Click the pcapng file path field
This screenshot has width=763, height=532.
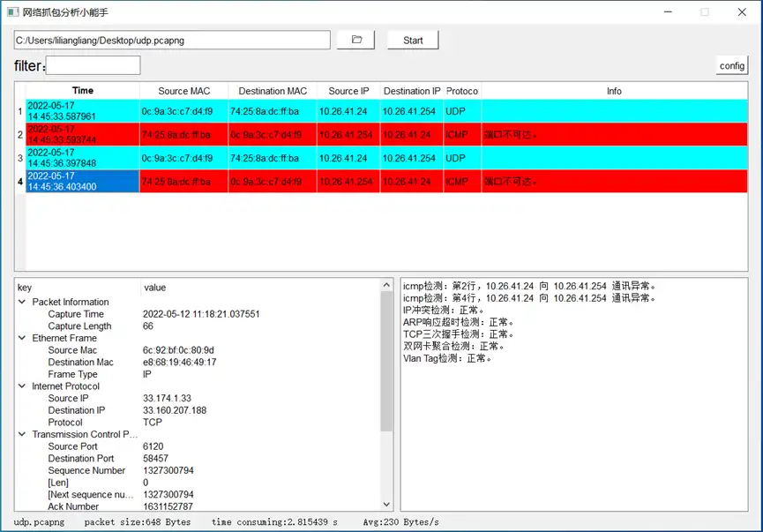tap(171, 40)
